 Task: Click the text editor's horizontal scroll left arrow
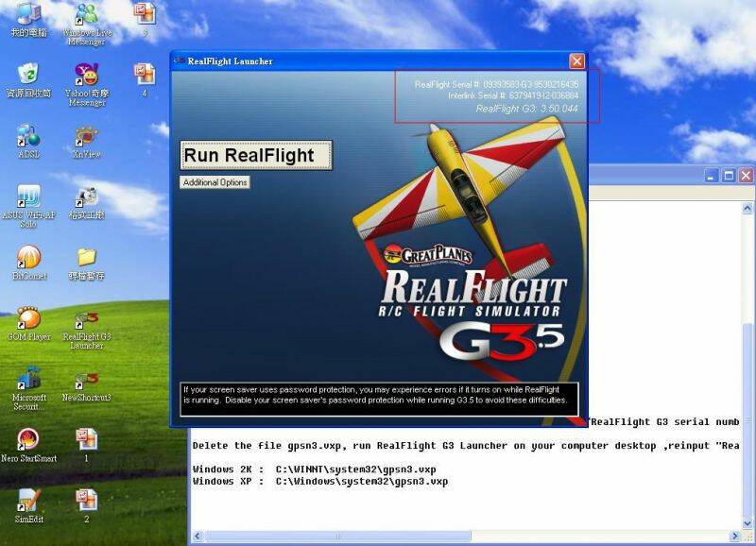pyautogui.click(x=198, y=536)
